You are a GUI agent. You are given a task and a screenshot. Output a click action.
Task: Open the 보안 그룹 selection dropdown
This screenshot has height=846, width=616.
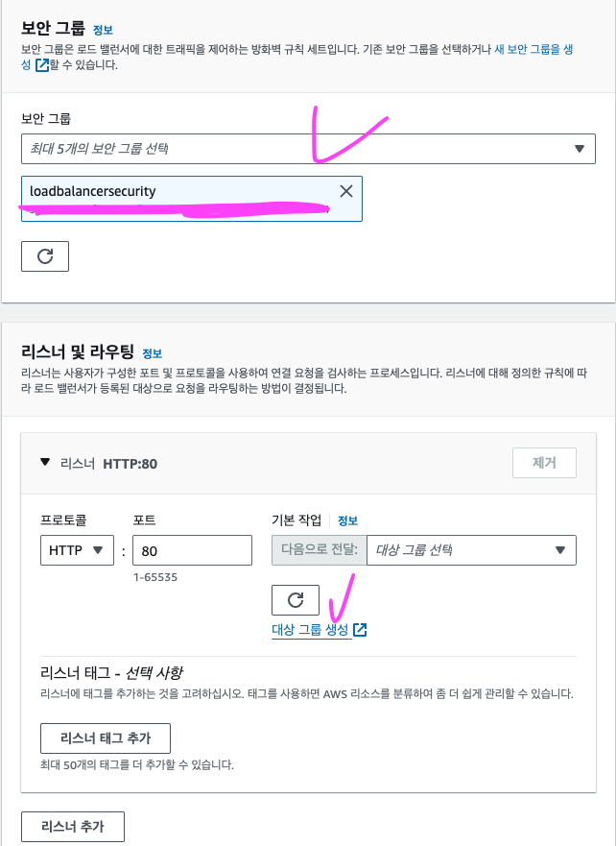tap(308, 149)
